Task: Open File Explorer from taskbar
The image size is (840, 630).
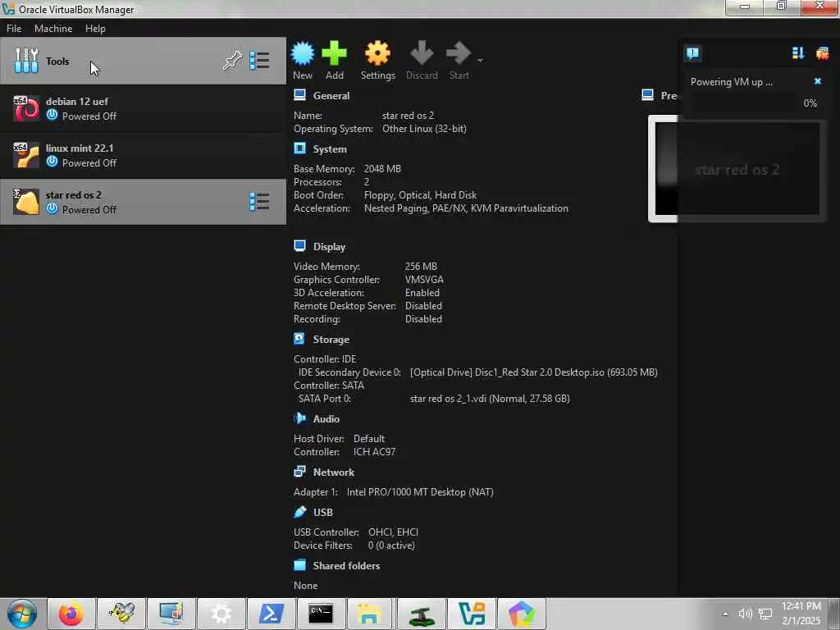Action: [x=370, y=614]
